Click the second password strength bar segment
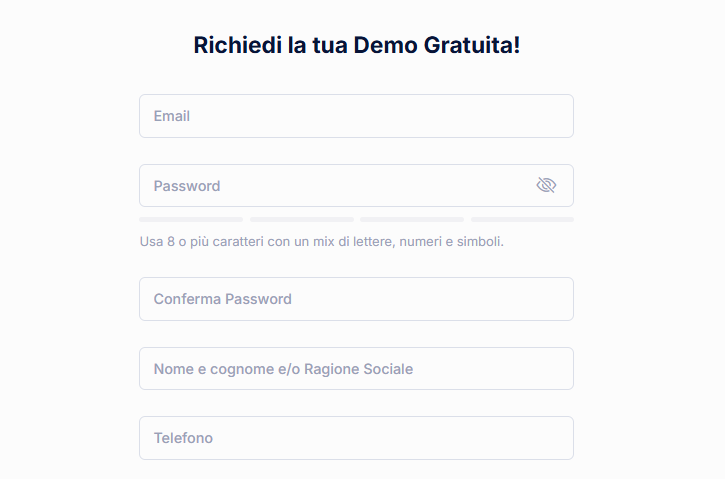Viewport: 725px width, 479px height. [x=301, y=219]
